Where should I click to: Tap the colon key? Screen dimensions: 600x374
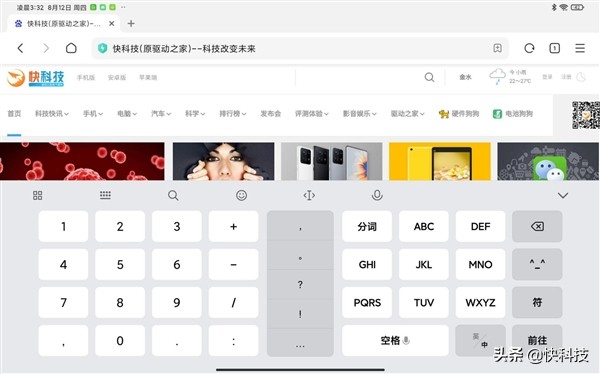[233, 340]
